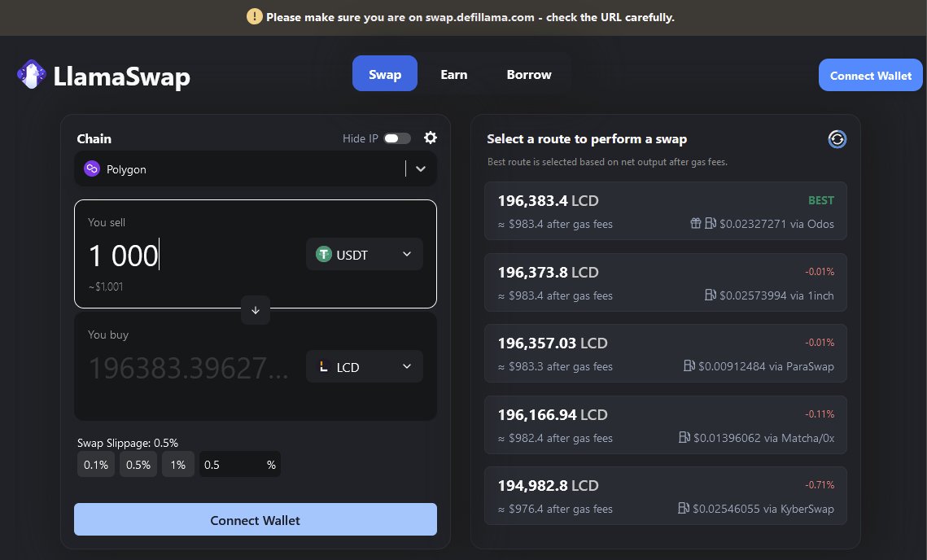Switch to the Swap tab
The image size is (927, 560).
[385, 74]
